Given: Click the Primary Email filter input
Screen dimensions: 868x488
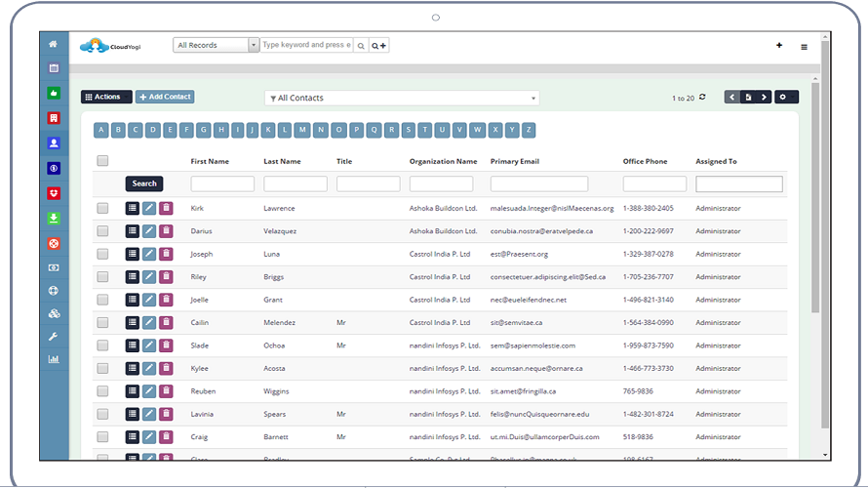Looking at the screenshot, I should (x=539, y=183).
